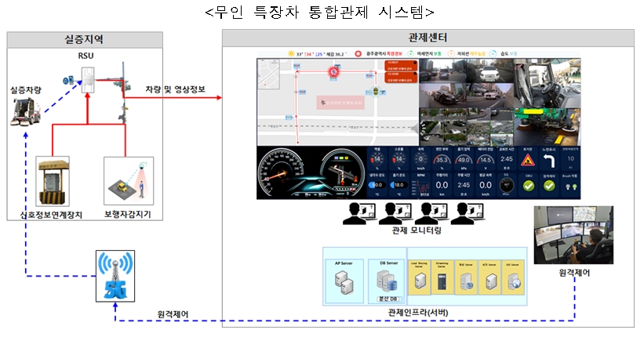Select the 14.5 V battery voltage gauge

pyautogui.click(x=485, y=159)
